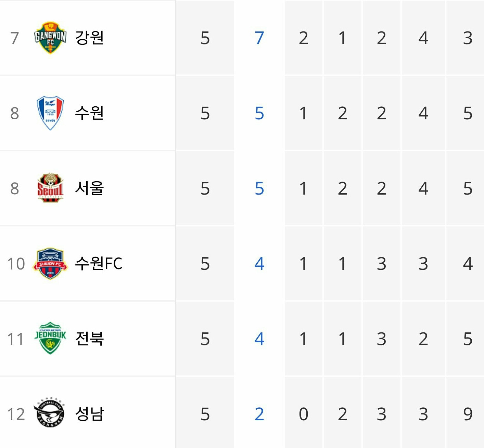
Task: Click the Jeonbuk green crest
Action: 50,338
